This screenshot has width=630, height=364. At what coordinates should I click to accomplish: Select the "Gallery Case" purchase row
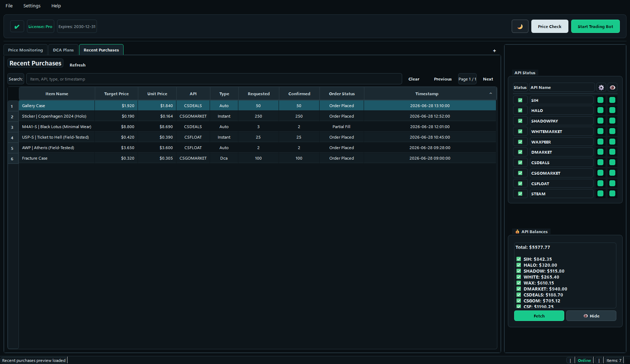[258, 105]
